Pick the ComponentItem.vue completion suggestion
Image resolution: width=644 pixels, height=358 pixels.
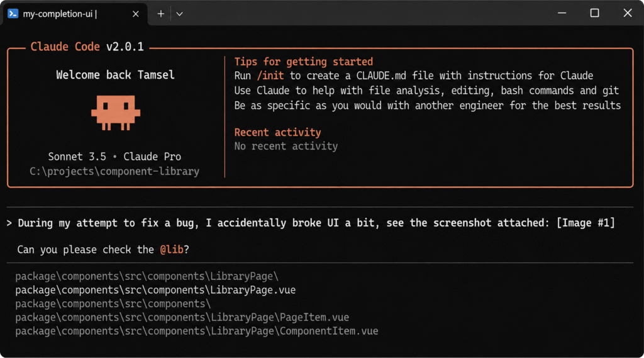(197, 331)
